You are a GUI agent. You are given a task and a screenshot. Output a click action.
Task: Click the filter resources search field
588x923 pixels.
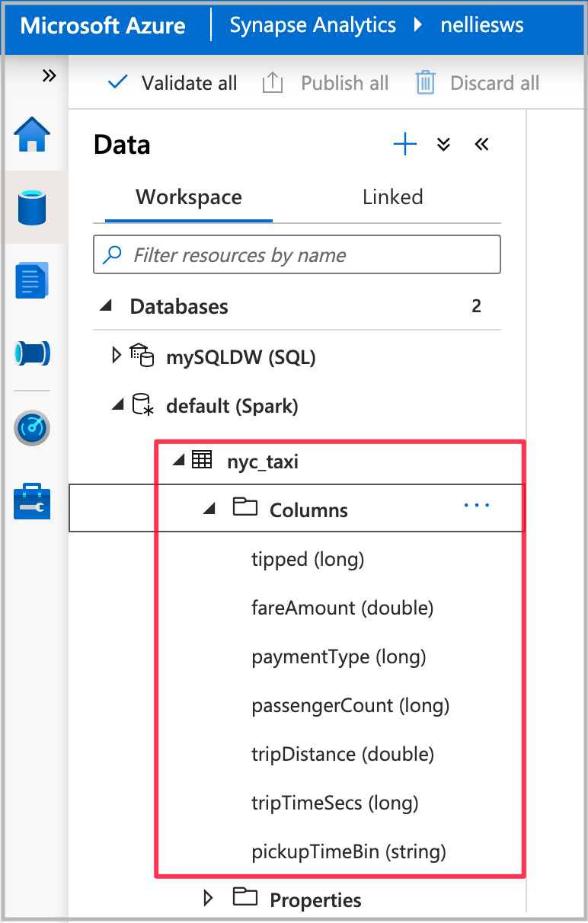click(296, 254)
